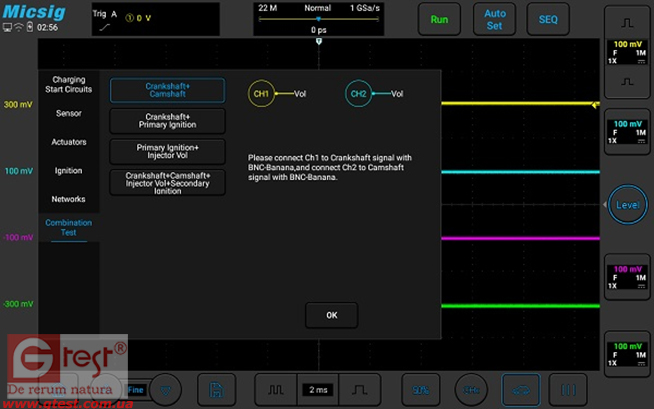Tap the Auto Set button

(495, 19)
